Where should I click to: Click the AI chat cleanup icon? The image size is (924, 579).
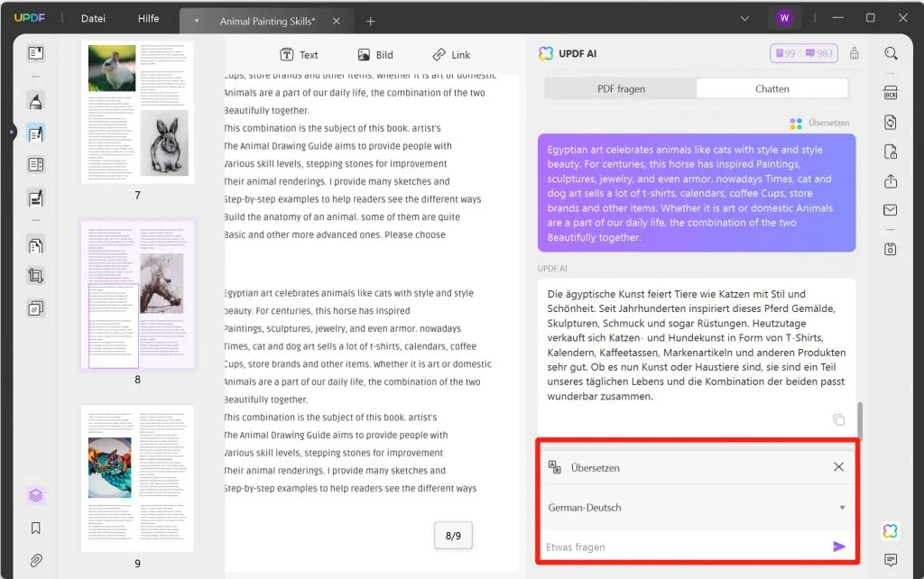click(x=854, y=53)
